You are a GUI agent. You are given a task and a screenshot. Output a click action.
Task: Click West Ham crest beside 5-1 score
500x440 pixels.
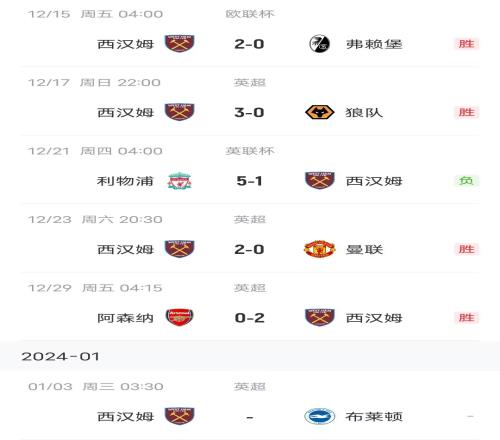[319, 181]
